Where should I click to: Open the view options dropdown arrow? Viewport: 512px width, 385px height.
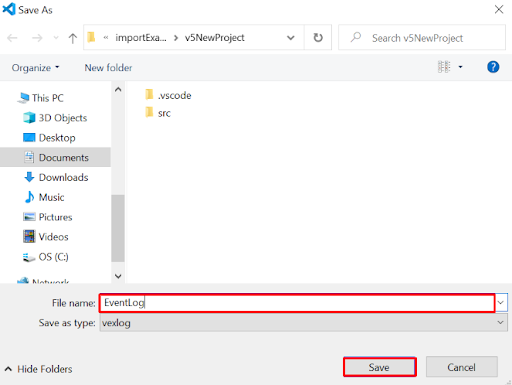tap(460, 67)
